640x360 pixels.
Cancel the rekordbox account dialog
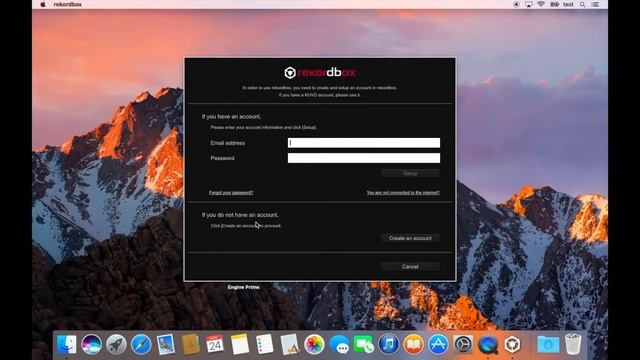[x=410, y=267]
